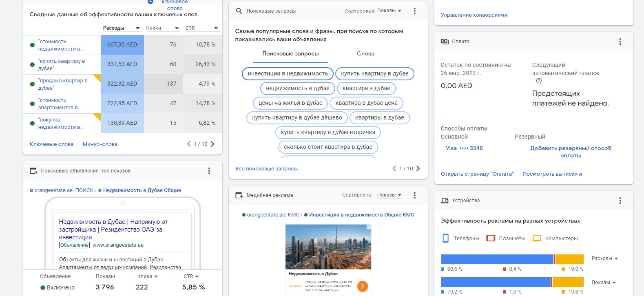Click Управление конверсиями link
Screen dimensions: 644x296
474,15
